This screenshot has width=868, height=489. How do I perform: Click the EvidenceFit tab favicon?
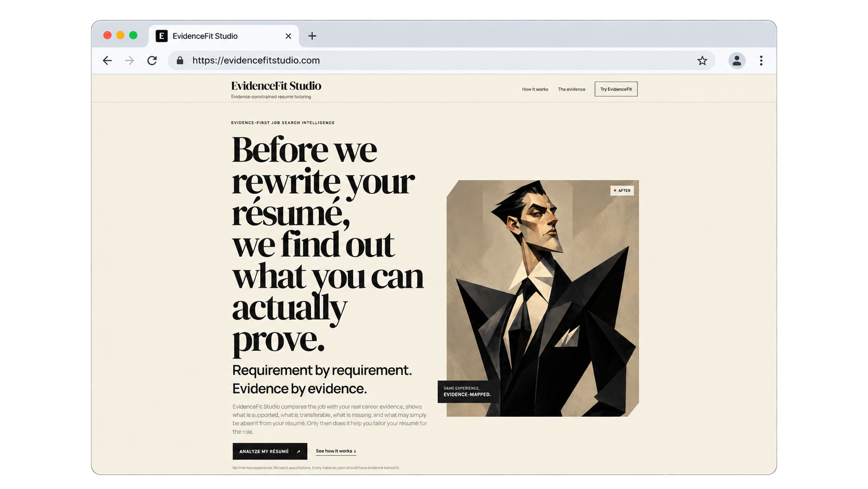pos(161,36)
